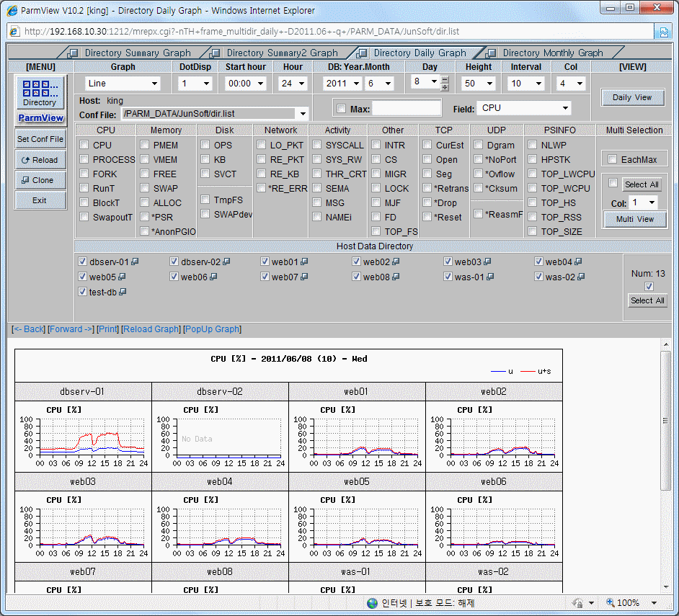Click the Reload Graph link
Image resolution: width=679 pixels, height=616 pixels.
point(151,329)
